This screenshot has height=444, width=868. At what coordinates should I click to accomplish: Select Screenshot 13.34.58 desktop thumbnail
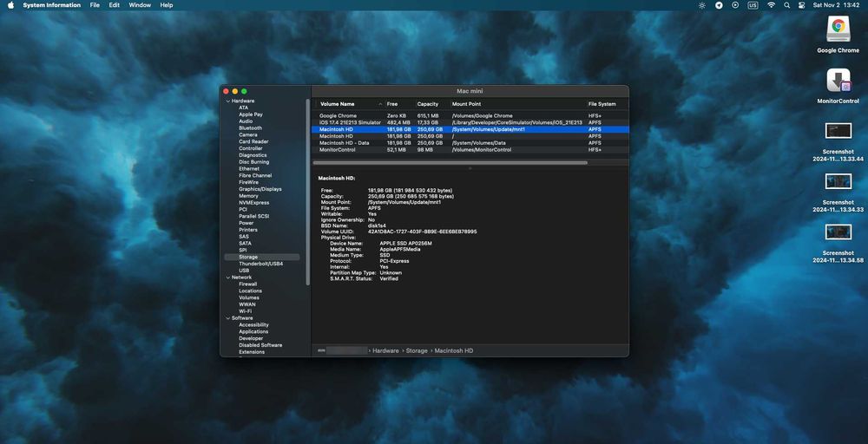838,232
